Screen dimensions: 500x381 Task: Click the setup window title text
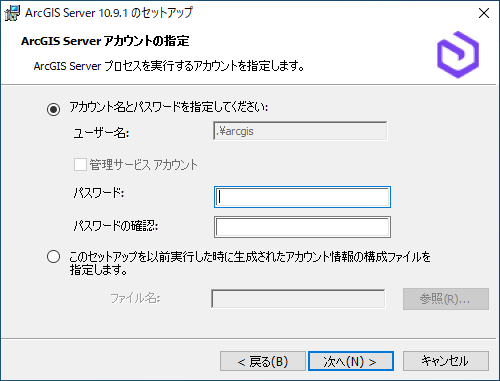coord(109,13)
